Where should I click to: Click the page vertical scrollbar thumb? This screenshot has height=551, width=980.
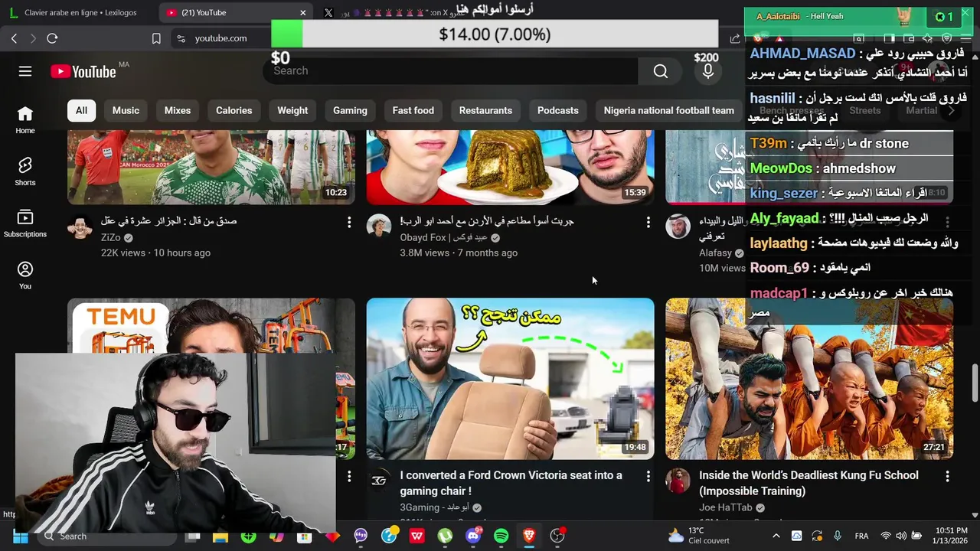click(x=975, y=383)
